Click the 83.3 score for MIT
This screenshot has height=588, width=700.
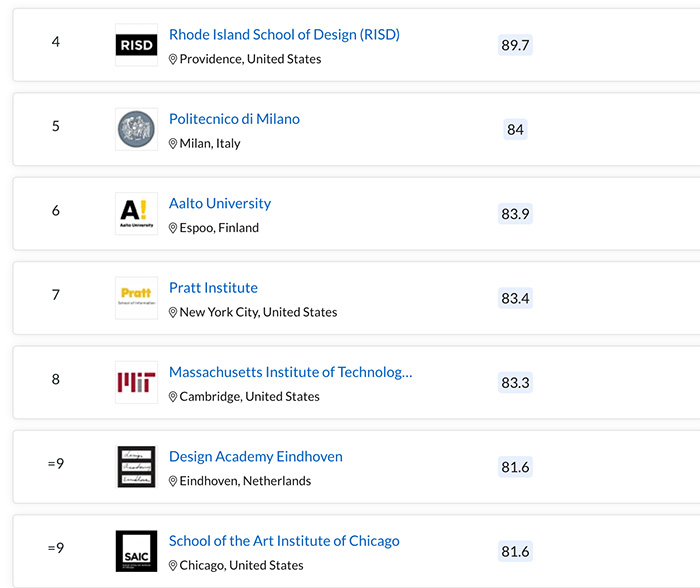(515, 383)
